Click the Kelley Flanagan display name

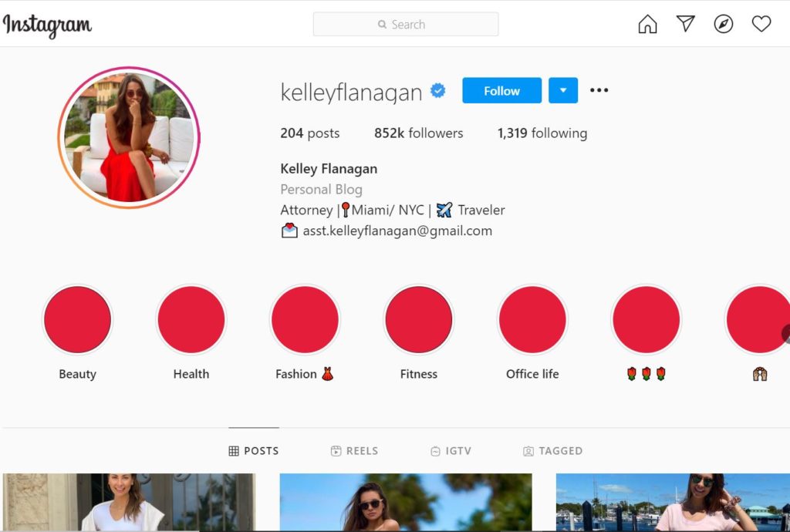[x=329, y=169]
